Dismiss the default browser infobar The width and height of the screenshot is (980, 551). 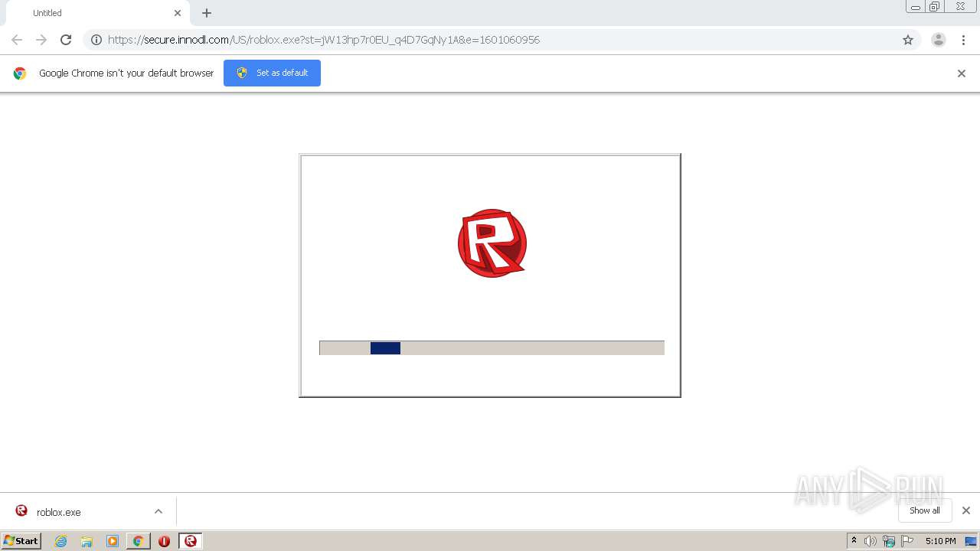[x=962, y=73]
